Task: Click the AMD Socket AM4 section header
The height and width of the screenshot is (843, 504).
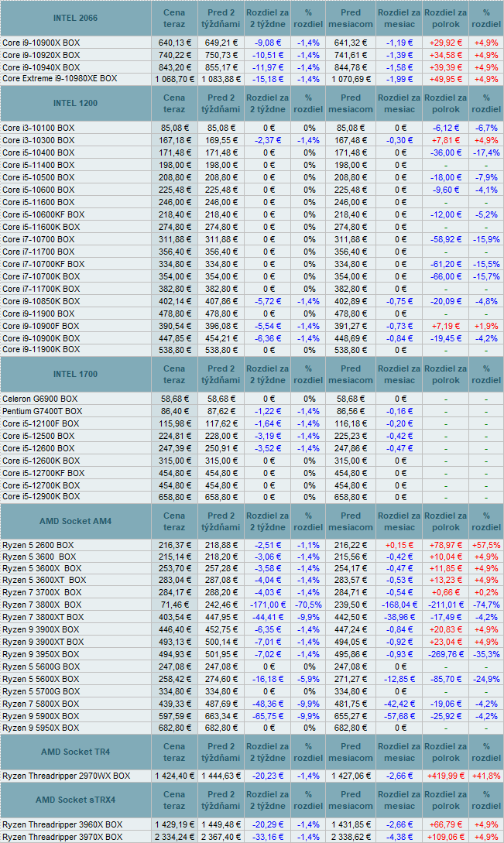Action: (x=75, y=521)
